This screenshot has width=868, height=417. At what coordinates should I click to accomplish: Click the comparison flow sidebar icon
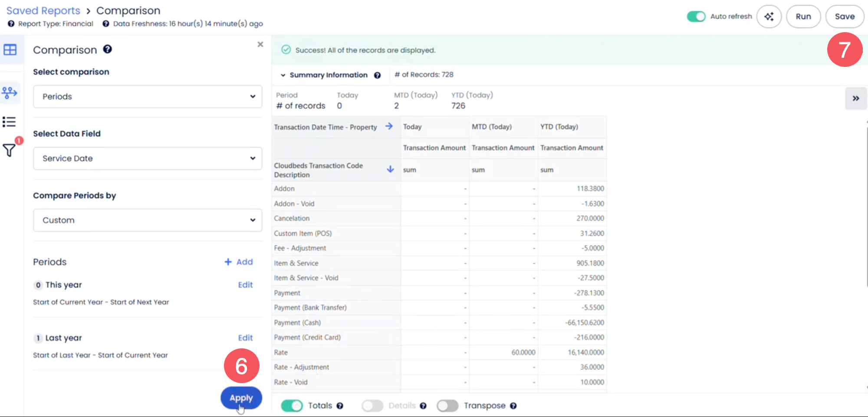point(10,92)
